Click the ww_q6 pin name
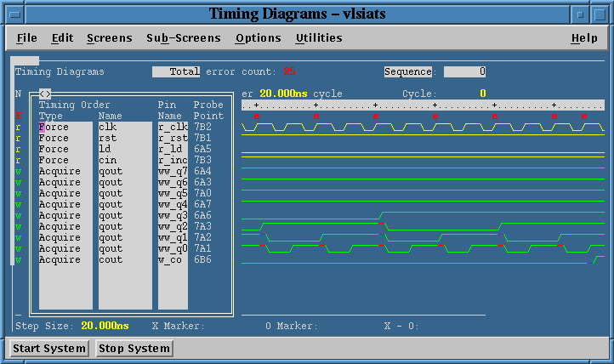Image resolution: width=614 pixels, height=364 pixels. (173, 182)
